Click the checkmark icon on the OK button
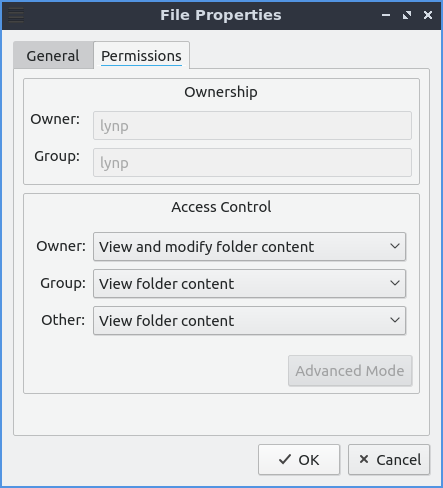 coord(285,459)
